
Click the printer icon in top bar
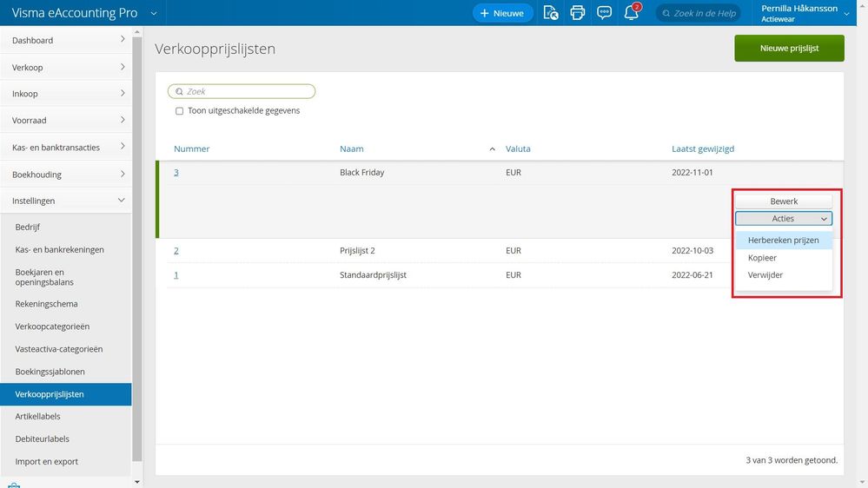click(x=577, y=13)
